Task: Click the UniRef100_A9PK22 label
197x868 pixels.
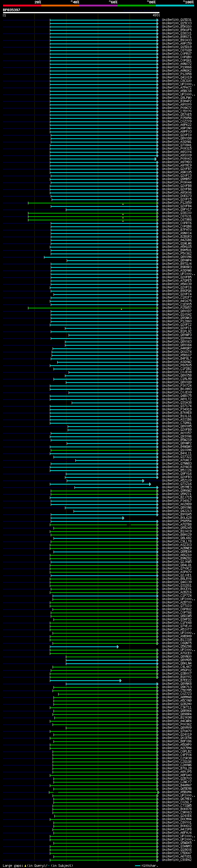Action: [x=176, y=125]
